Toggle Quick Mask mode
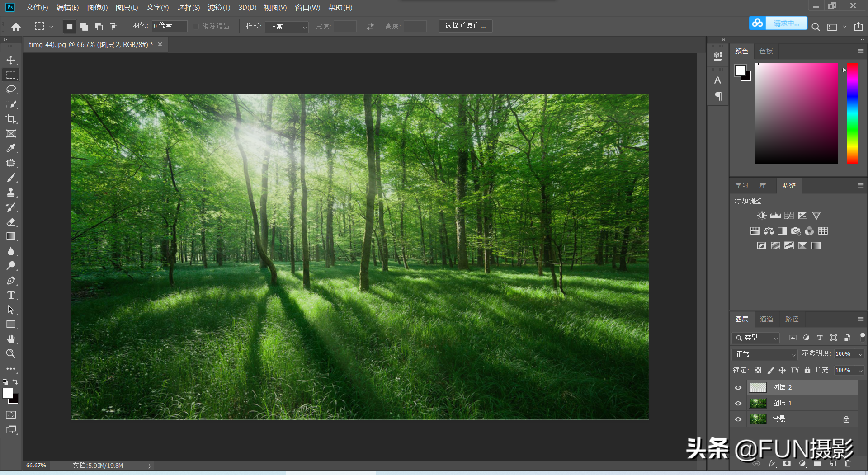 [x=11, y=415]
